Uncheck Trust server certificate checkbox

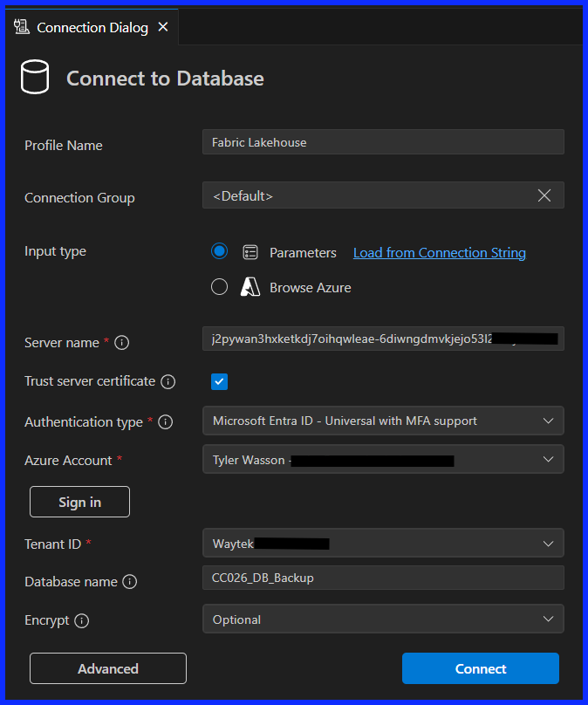pos(219,381)
